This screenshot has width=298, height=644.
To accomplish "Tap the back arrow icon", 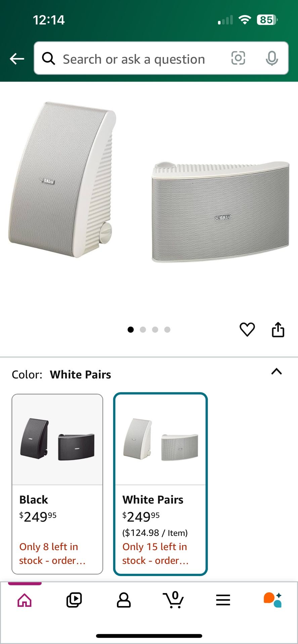I will pos(17,59).
